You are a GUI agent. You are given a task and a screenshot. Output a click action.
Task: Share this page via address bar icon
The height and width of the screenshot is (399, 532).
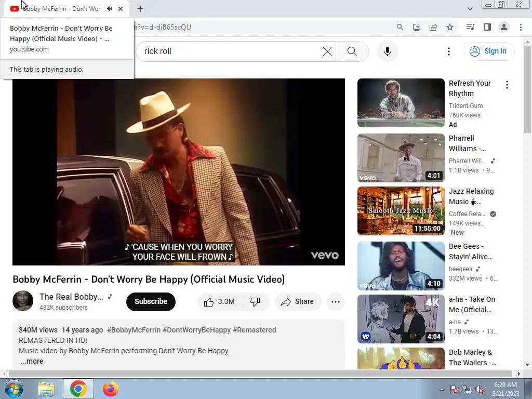(x=433, y=27)
